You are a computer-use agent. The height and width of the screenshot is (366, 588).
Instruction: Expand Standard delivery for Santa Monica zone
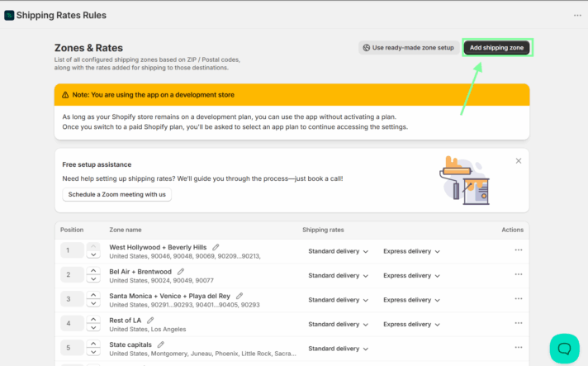(339, 300)
